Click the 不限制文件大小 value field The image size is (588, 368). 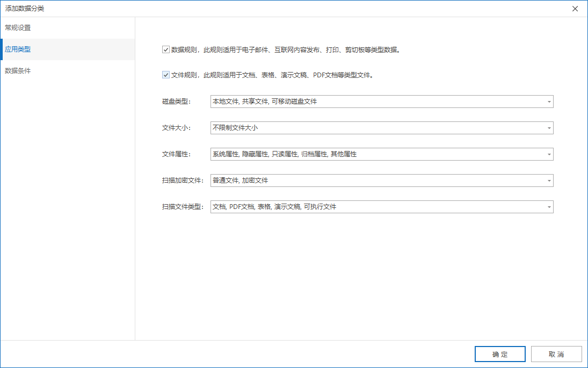pyautogui.click(x=376, y=128)
